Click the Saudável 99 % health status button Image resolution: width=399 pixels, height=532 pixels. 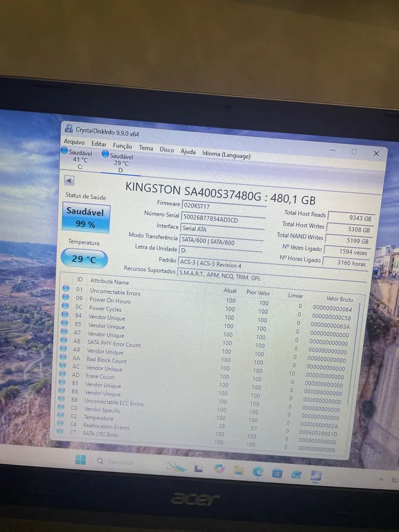[86, 217]
